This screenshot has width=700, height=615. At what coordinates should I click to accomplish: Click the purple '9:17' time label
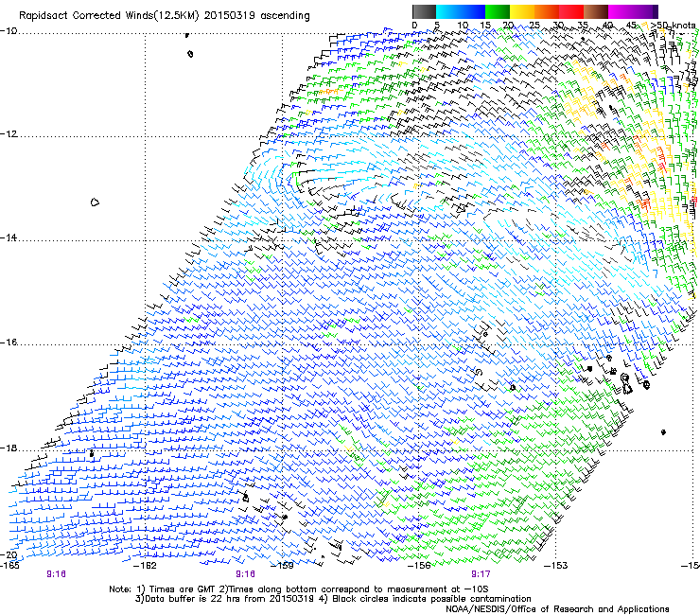pyautogui.click(x=481, y=574)
